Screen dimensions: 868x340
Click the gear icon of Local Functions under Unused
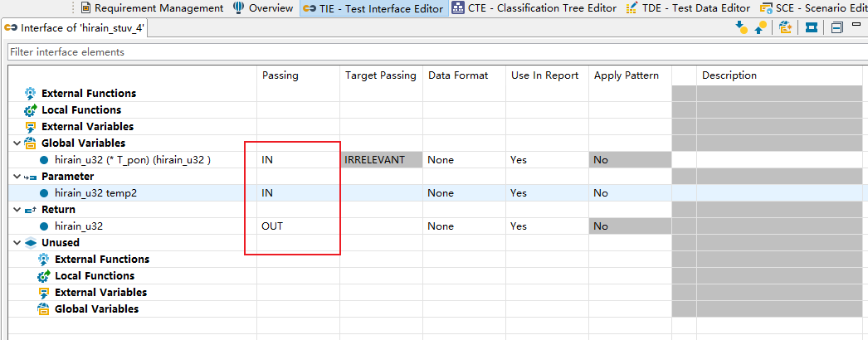tap(43, 276)
